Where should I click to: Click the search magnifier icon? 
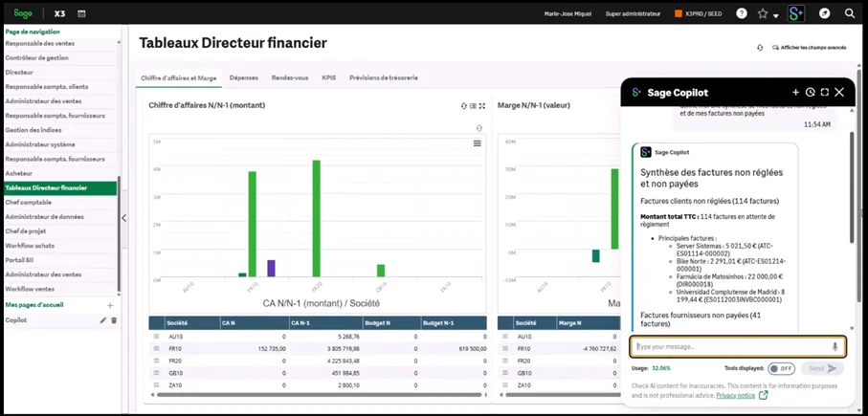click(x=850, y=13)
